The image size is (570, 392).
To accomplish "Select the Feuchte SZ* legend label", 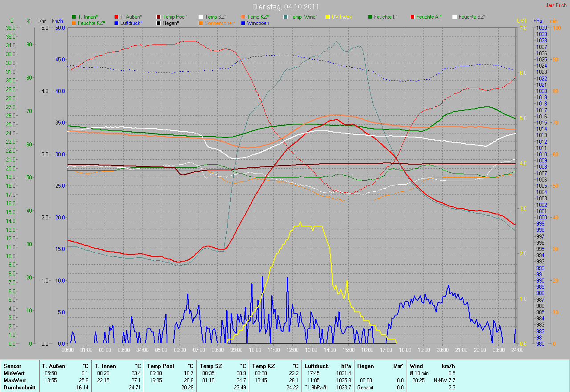I will 472,17.
